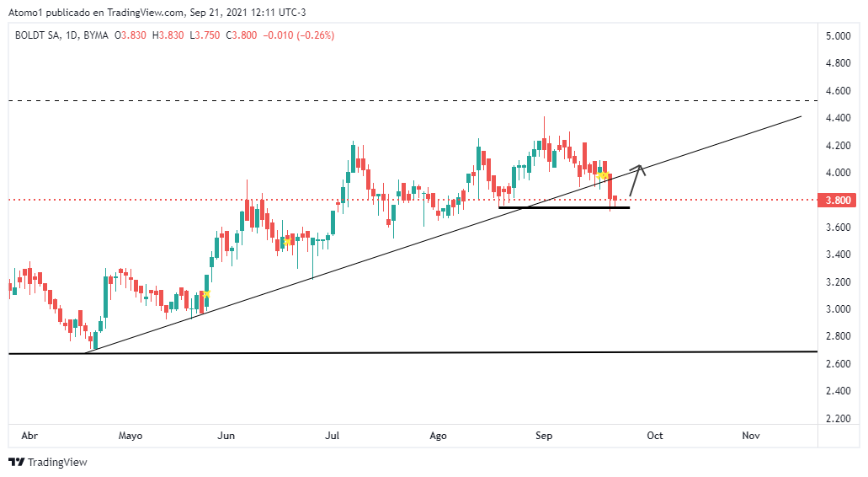Click the BOLDT SA symbol title

click(x=39, y=35)
